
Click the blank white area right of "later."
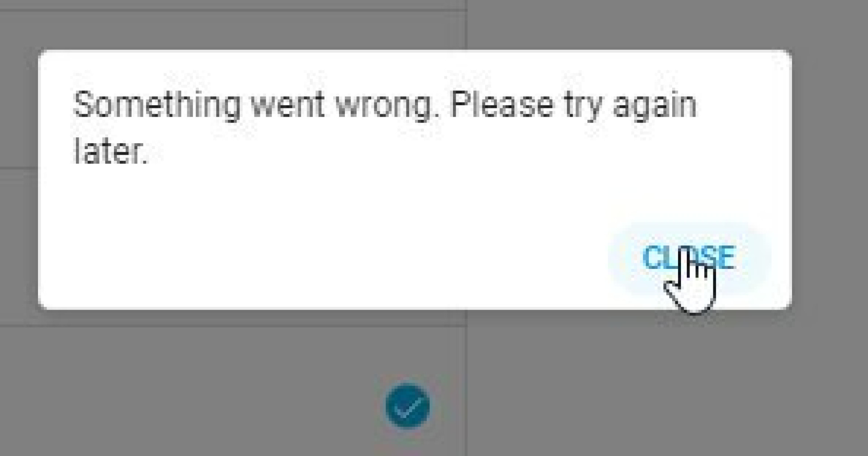pos(452,151)
